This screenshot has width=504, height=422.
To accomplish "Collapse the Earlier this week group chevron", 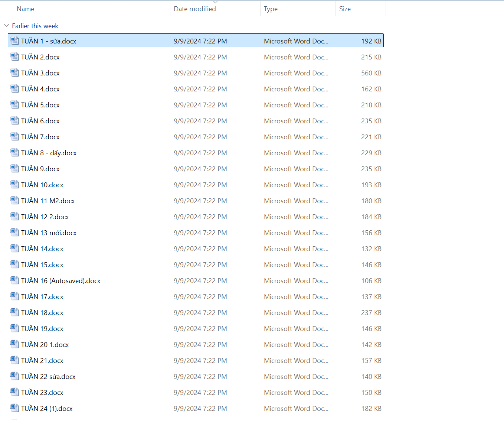I will pyautogui.click(x=6, y=26).
